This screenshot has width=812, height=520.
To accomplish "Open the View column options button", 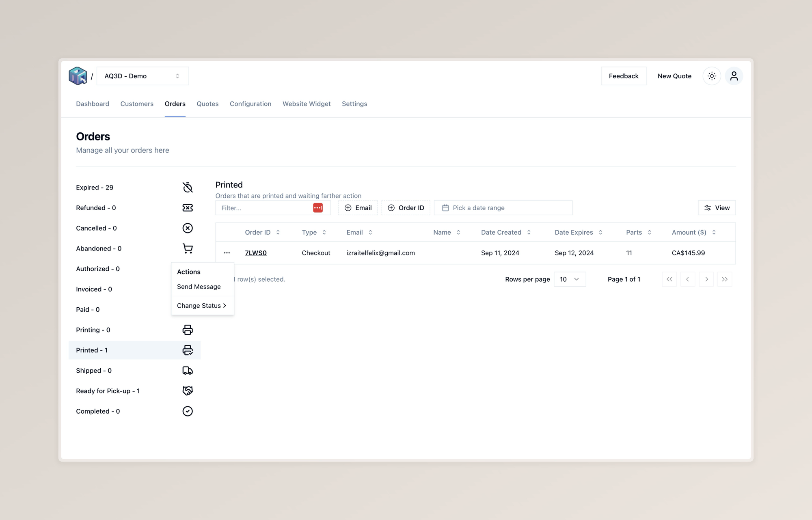I will pos(717,208).
